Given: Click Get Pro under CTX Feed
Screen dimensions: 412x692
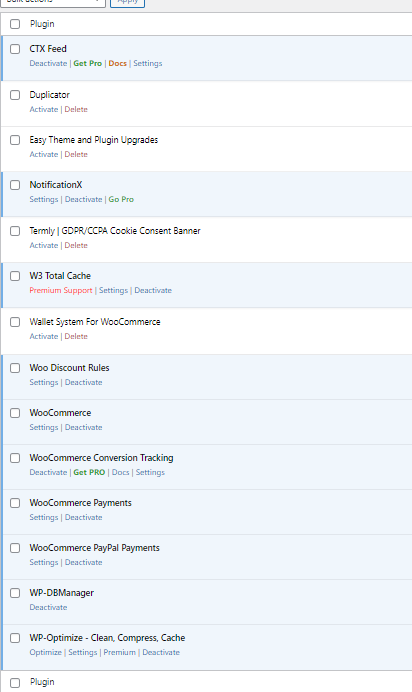Looking at the screenshot, I should pyautogui.click(x=87, y=63).
